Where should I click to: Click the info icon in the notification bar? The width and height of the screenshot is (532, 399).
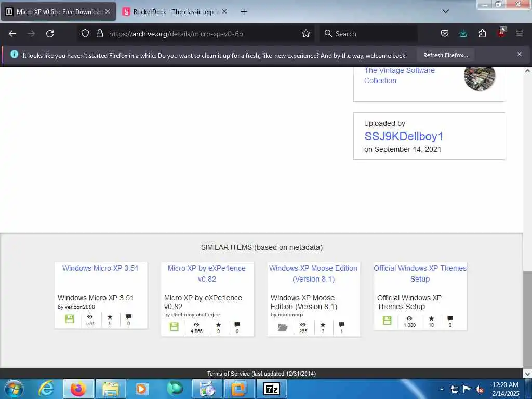14,54
